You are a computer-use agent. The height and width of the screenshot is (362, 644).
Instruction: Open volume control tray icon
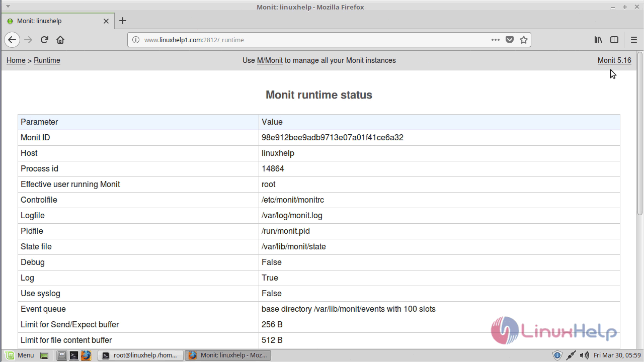pos(585,355)
